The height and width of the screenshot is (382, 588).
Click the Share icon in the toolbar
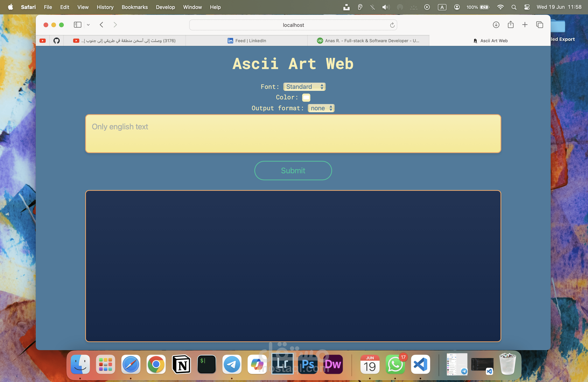coord(511,25)
